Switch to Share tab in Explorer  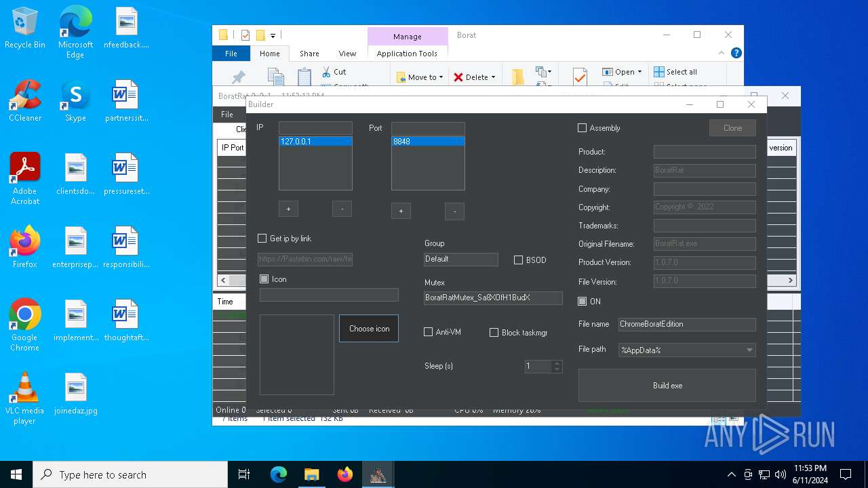click(309, 54)
